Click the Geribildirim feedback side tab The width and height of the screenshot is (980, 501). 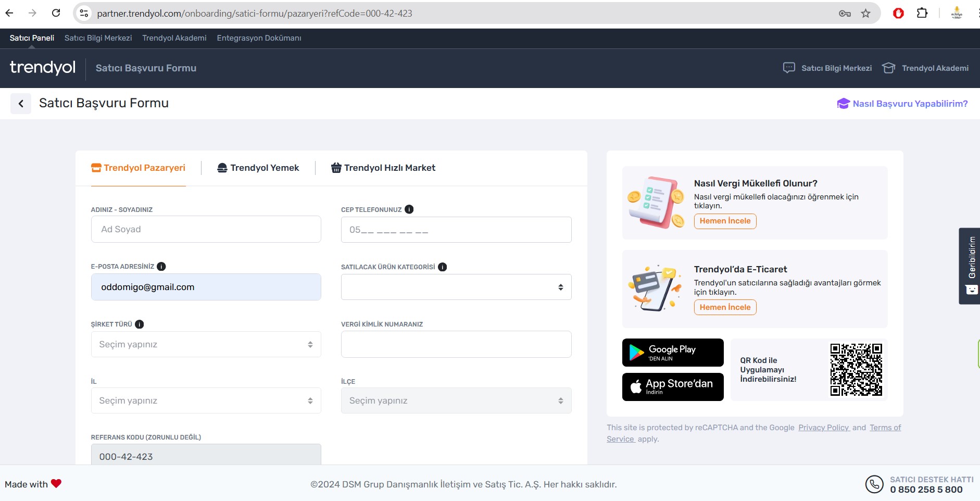971,266
